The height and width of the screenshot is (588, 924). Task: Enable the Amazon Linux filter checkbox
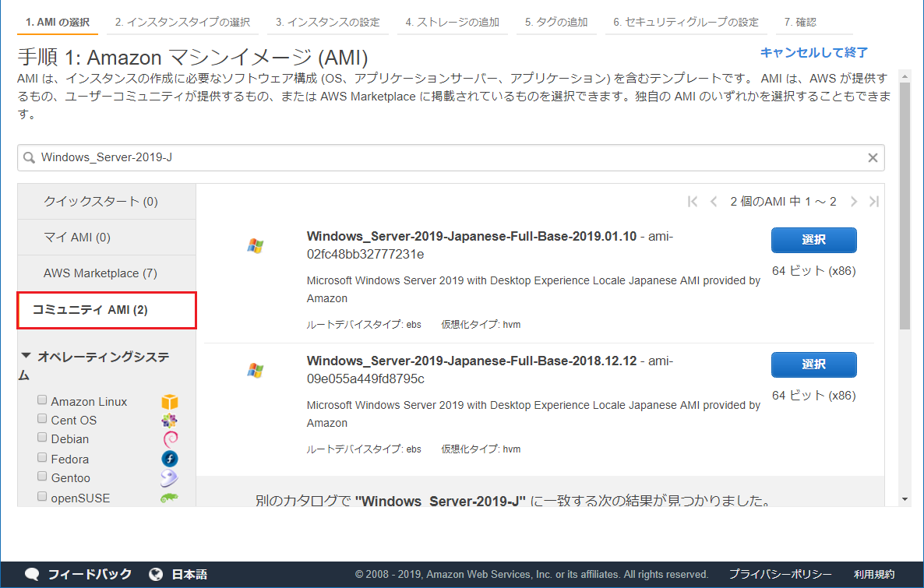point(42,399)
